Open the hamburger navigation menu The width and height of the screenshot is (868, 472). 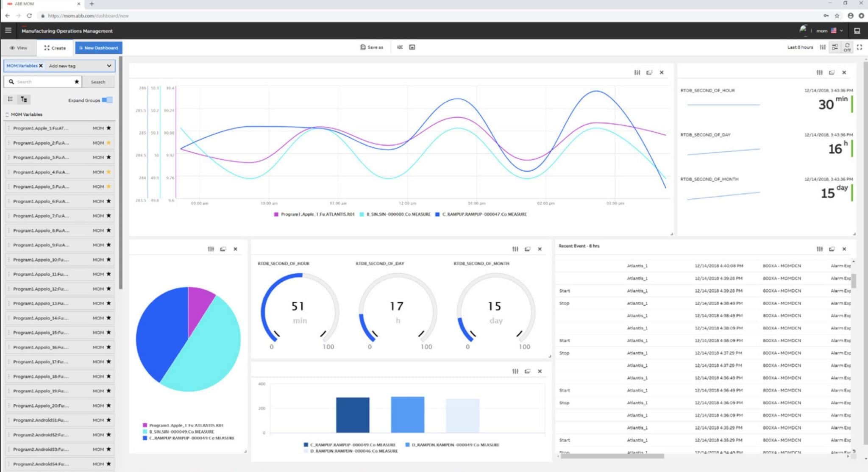tap(8, 31)
